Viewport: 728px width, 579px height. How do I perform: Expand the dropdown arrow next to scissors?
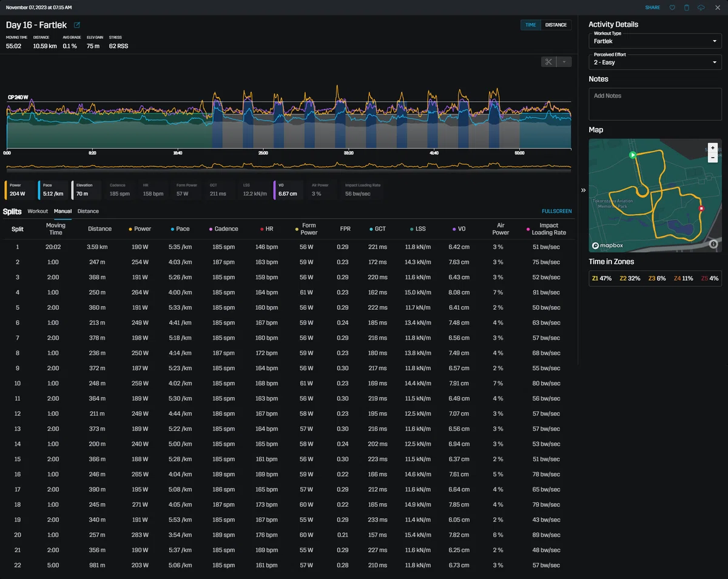(x=564, y=62)
